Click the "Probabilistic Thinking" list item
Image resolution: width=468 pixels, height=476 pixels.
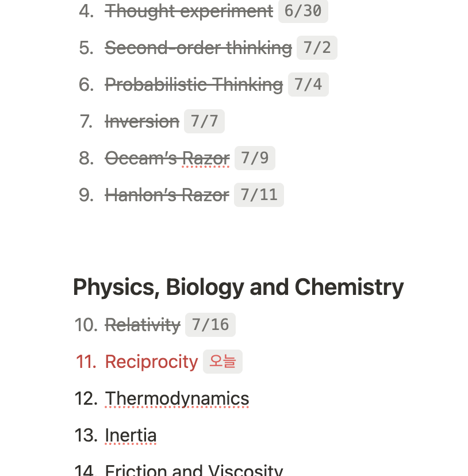click(193, 85)
